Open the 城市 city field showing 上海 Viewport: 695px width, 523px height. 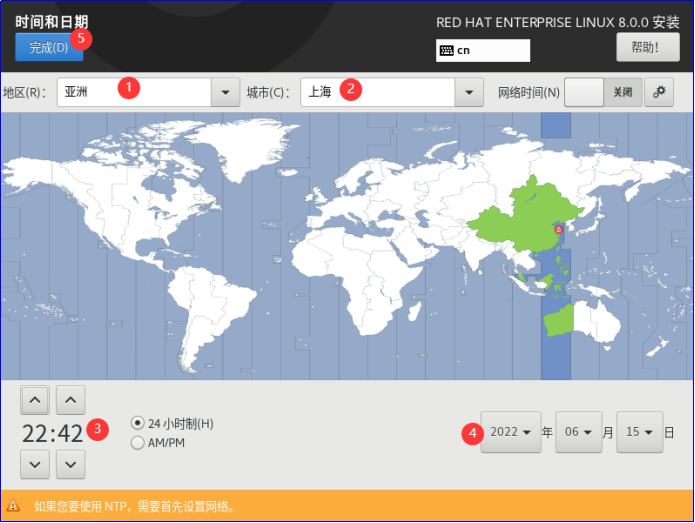(x=378, y=92)
